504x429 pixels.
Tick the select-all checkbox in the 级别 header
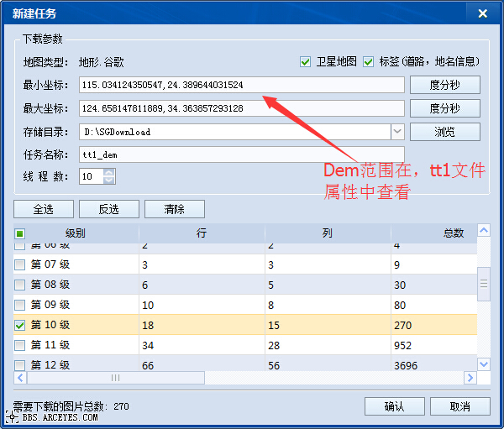20,234
